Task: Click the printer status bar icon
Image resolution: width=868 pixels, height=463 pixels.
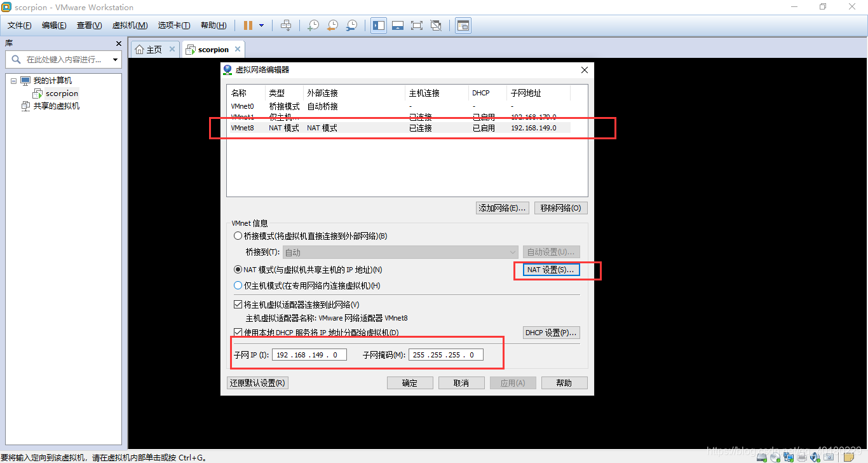Action: tap(802, 457)
